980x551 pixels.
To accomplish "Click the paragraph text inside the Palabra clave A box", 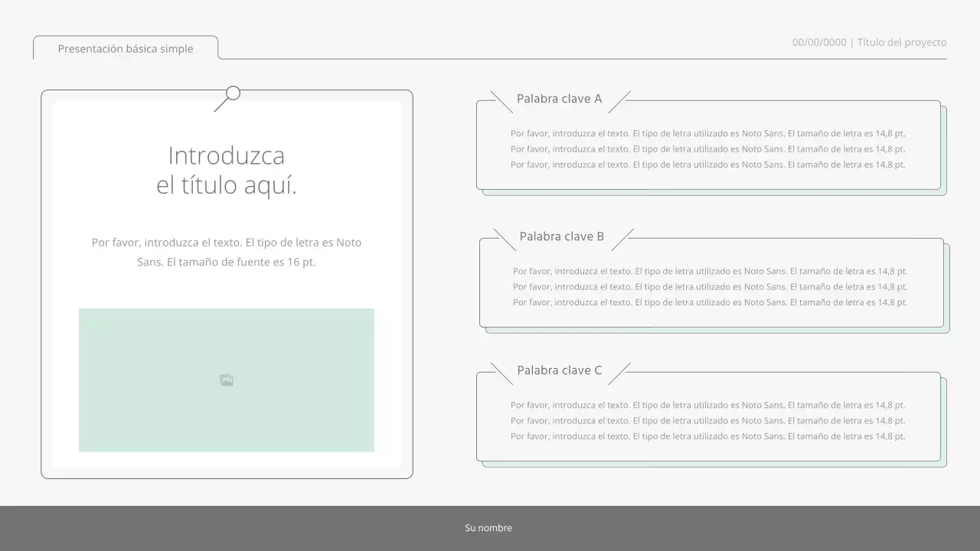I will [707, 148].
